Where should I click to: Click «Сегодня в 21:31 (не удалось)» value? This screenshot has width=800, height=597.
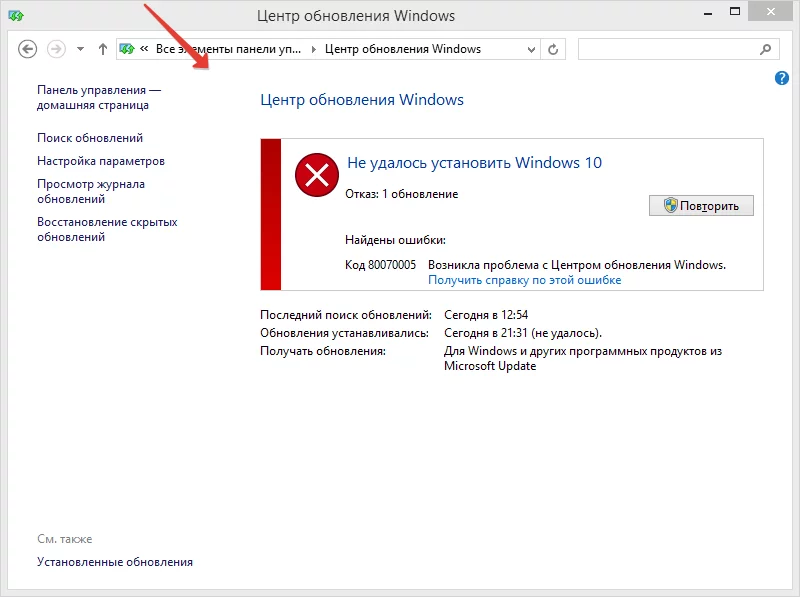pos(523,333)
